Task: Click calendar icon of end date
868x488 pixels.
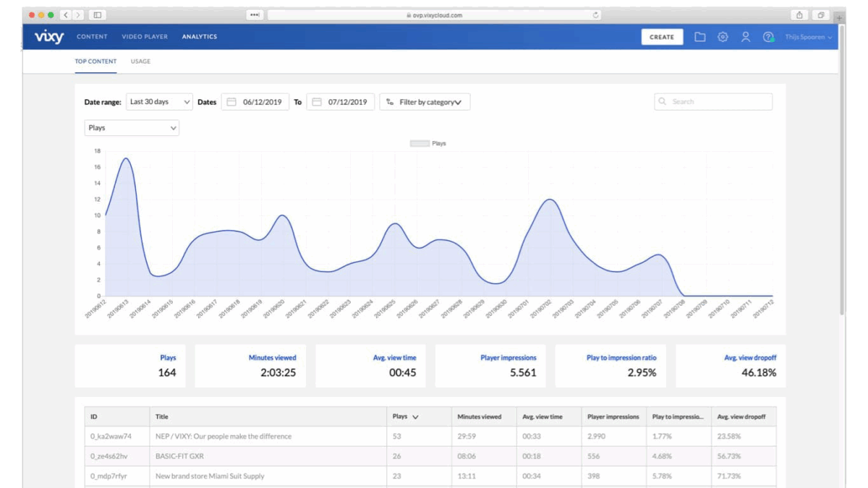Action: tap(317, 102)
